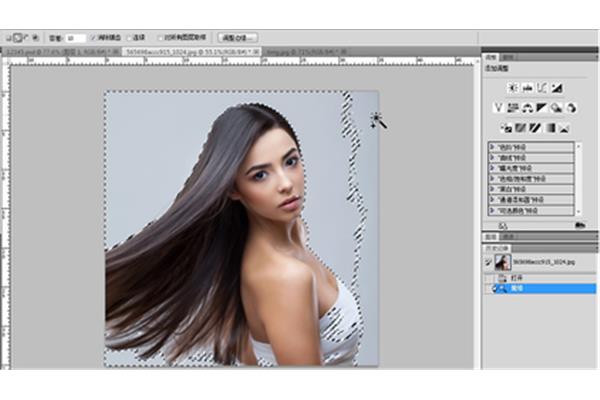The image size is (600, 400).
Task: Expand the "色相/饱和度" presets group
Action: (x=492, y=178)
